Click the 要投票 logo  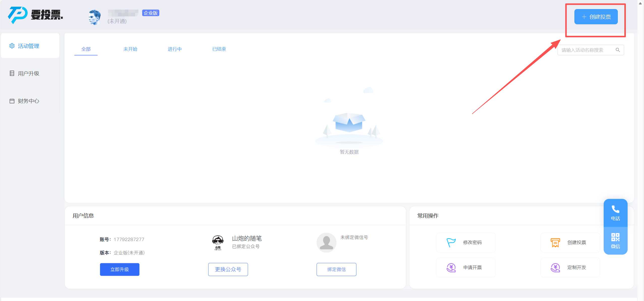click(35, 15)
